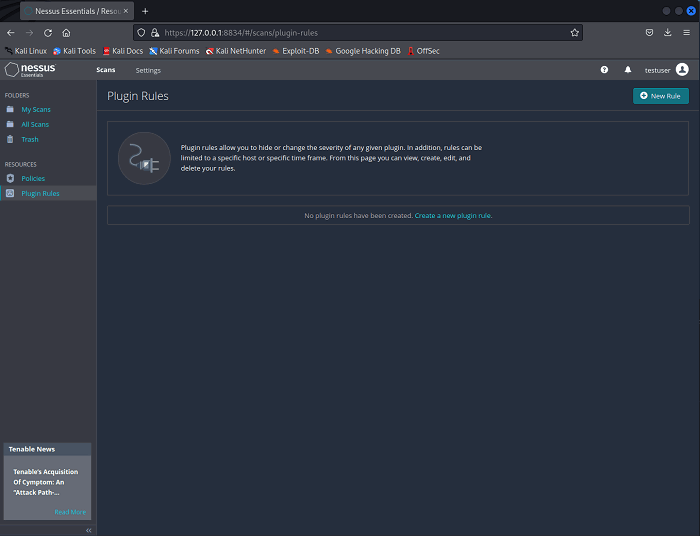Click the New Rule button
The height and width of the screenshot is (536, 700).
[661, 96]
